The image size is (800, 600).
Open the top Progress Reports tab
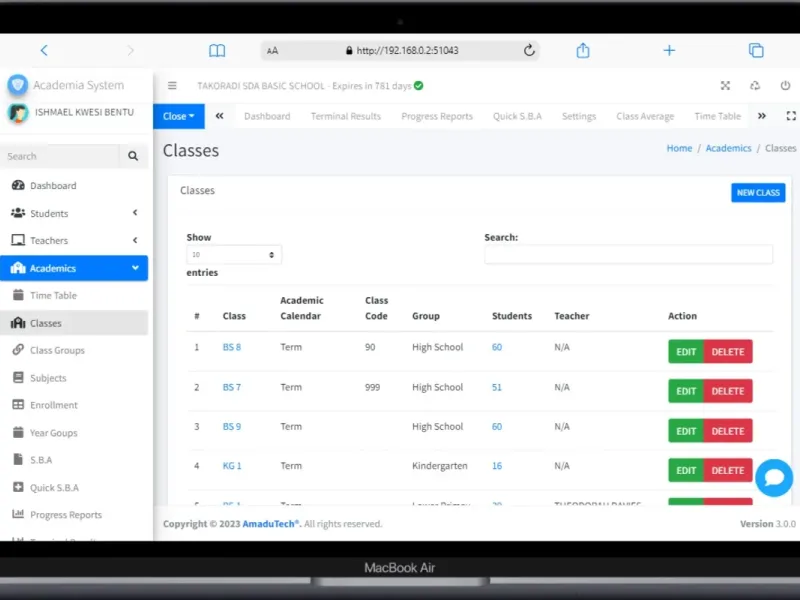tap(437, 116)
